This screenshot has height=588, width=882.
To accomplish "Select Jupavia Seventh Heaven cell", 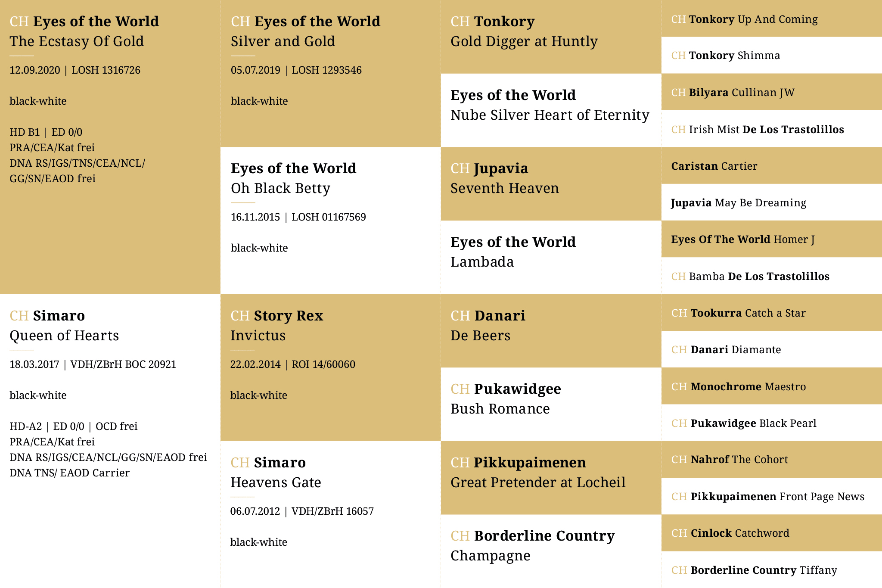I will tap(504, 178).
